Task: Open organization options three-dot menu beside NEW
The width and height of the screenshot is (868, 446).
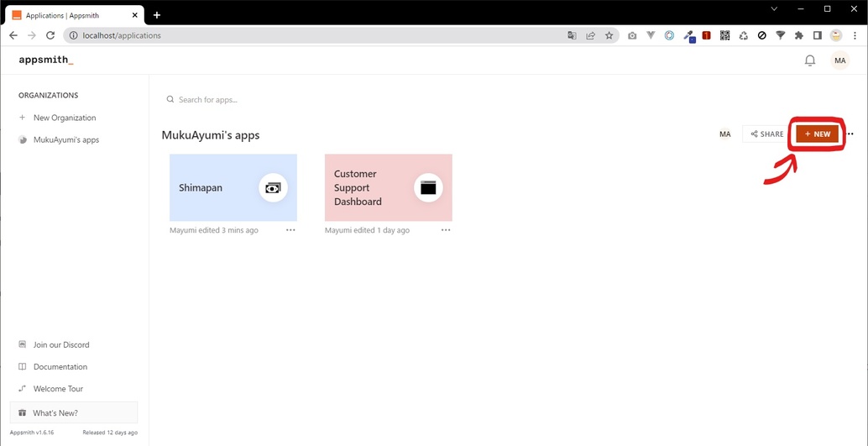Action: point(850,134)
